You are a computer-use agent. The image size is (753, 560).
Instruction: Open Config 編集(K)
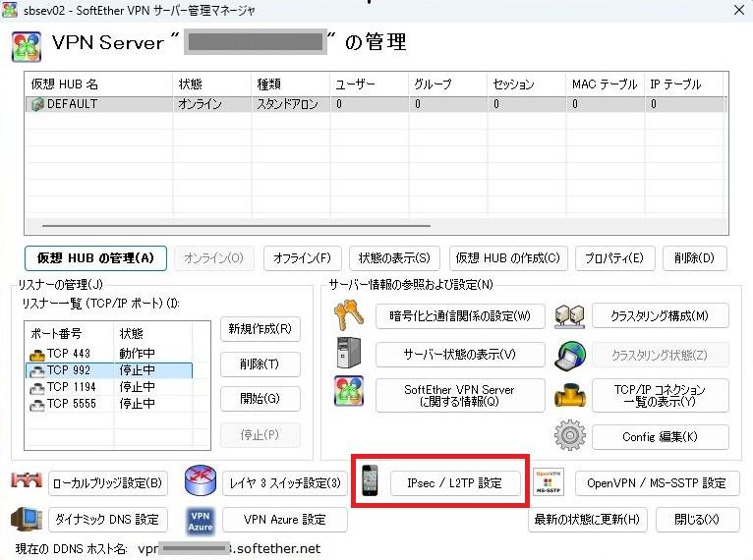click(x=661, y=436)
